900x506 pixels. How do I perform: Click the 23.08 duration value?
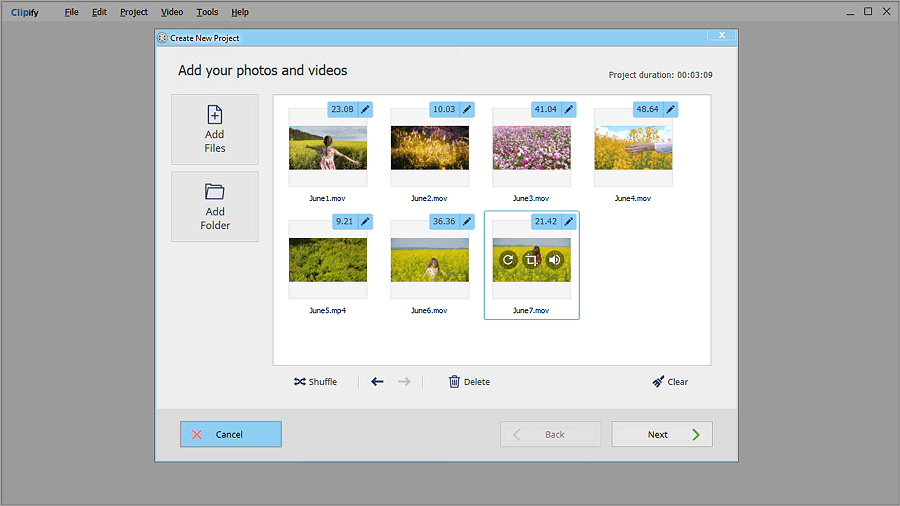click(x=343, y=109)
